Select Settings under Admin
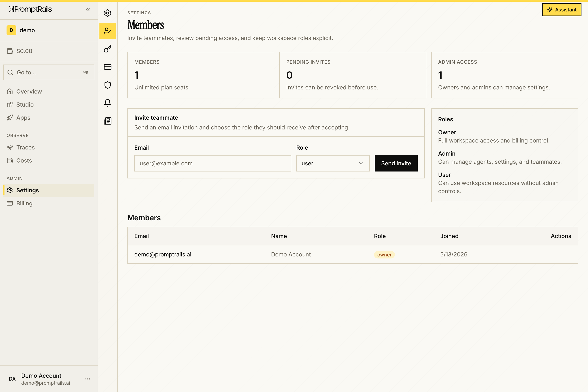588x392 pixels. tap(49, 190)
